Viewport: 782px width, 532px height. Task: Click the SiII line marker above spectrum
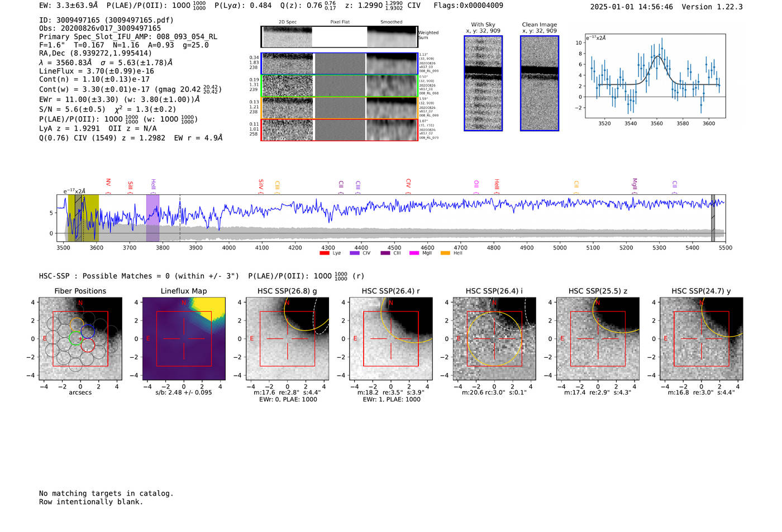[131, 185]
